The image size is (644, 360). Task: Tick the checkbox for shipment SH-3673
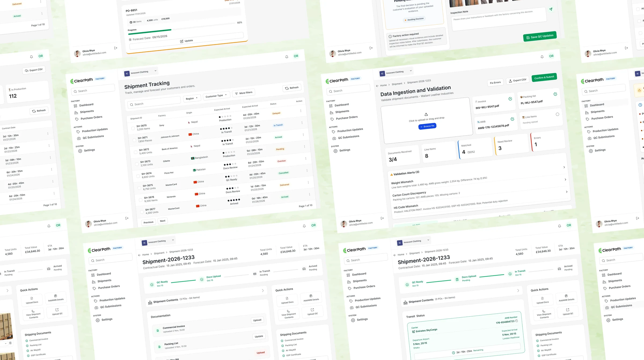(x=137, y=164)
